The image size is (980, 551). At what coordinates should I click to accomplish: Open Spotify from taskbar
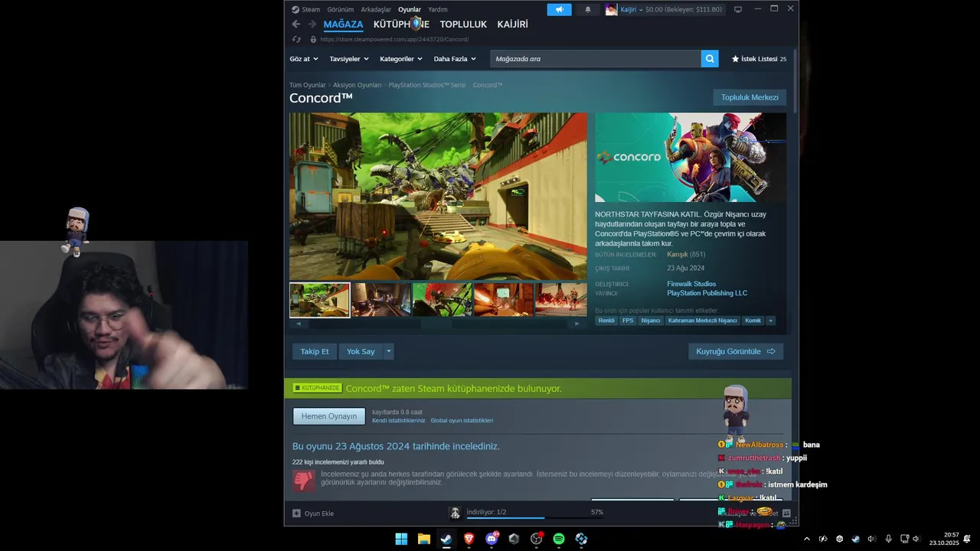559,539
